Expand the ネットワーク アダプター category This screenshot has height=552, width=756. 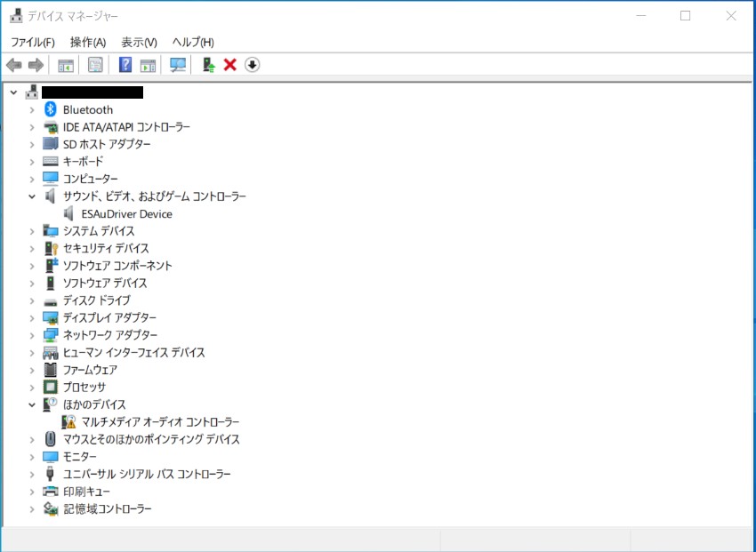pyautogui.click(x=32, y=335)
